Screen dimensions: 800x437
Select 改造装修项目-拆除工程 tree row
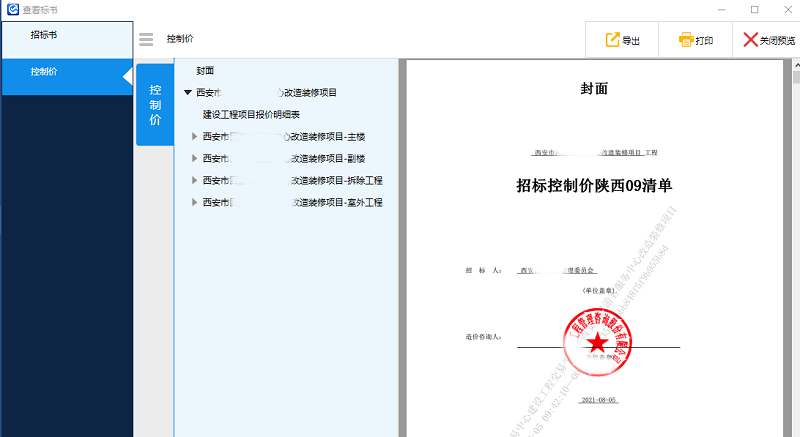(x=292, y=181)
